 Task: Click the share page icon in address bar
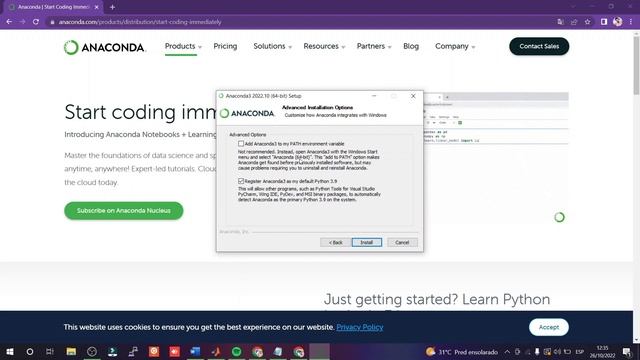[574, 22]
